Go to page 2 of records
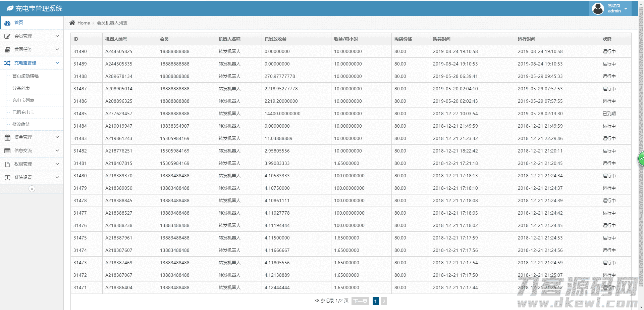 coord(384,301)
